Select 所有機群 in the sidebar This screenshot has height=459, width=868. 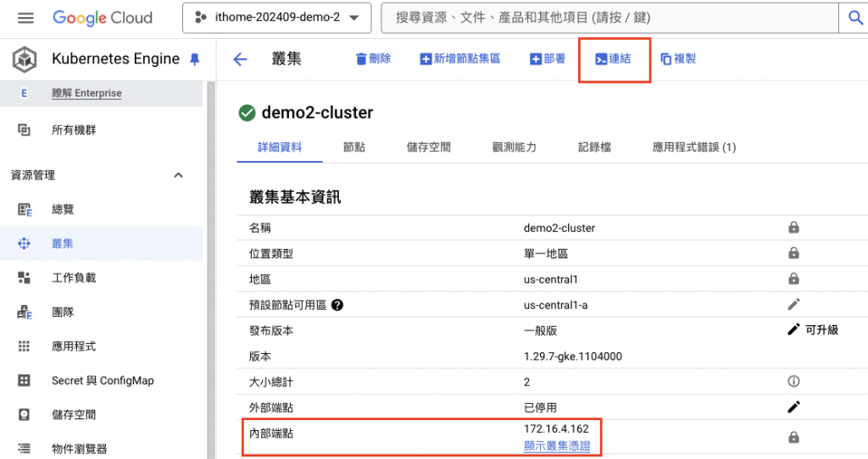pos(74,130)
